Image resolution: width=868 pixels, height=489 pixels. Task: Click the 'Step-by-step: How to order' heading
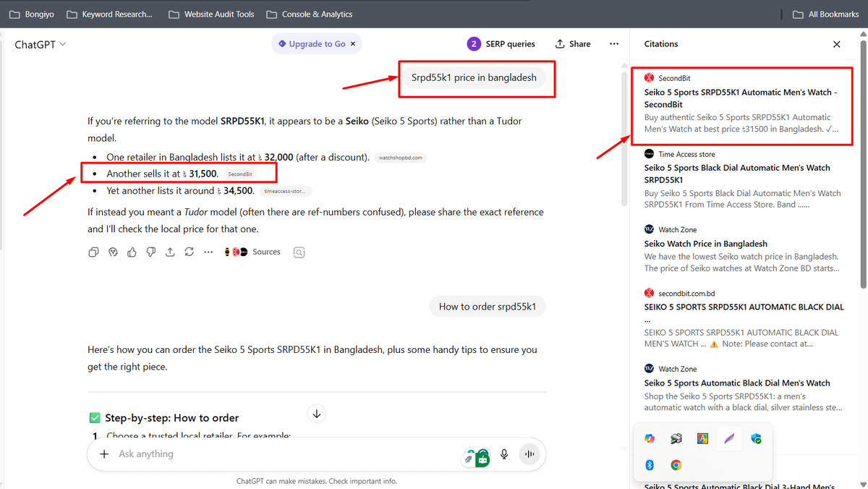[172, 418]
